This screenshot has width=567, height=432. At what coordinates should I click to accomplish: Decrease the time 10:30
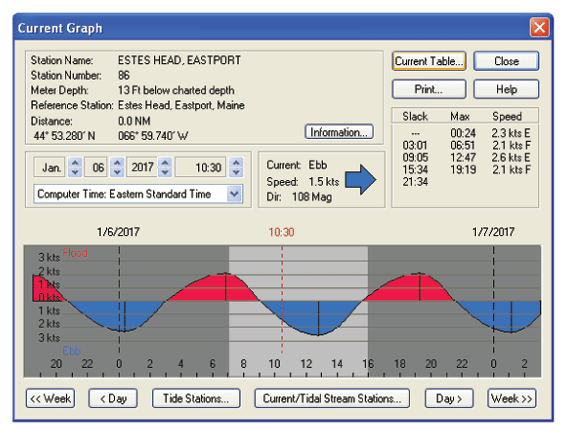point(236,172)
